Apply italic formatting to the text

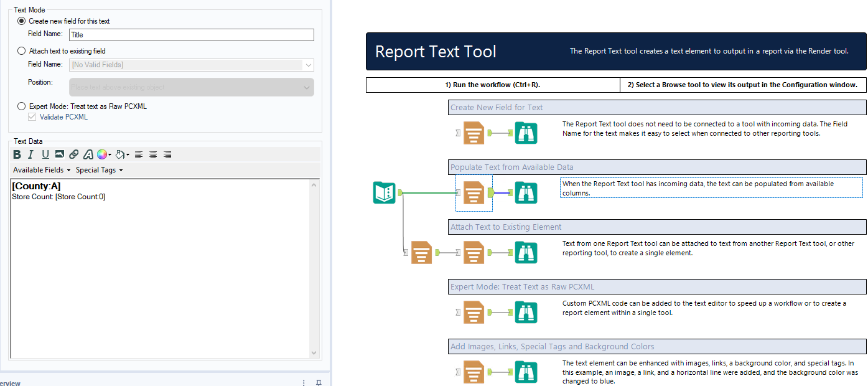tap(30, 154)
